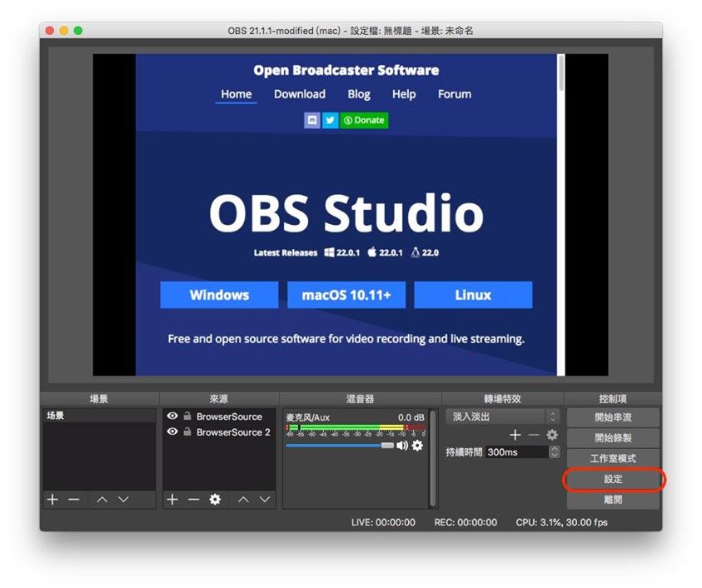Open 設定 settings button
The height and width of the screenshot is (588, 702).
[613, 479]
